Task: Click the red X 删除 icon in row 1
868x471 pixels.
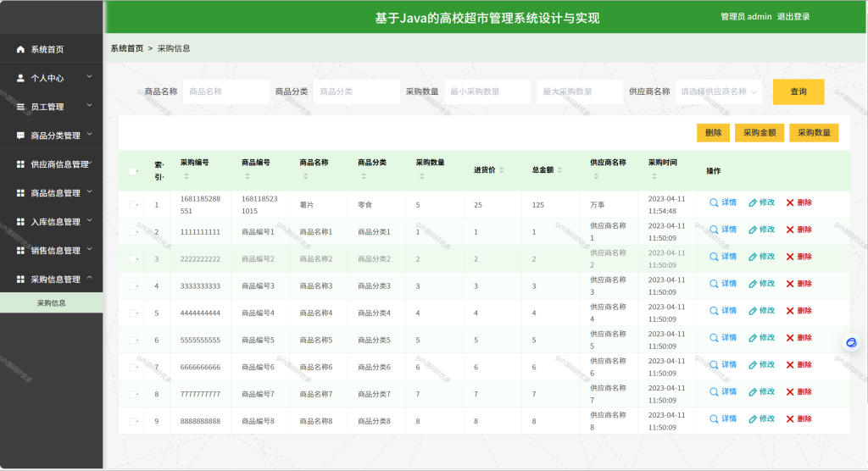Action: click(790, 202)
